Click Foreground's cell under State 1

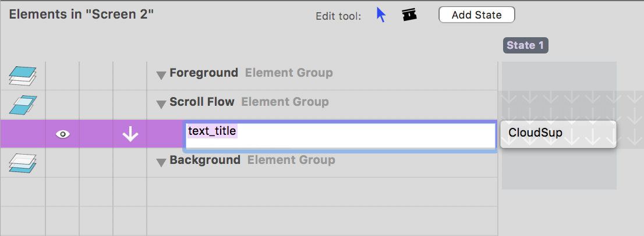point(559,76)
